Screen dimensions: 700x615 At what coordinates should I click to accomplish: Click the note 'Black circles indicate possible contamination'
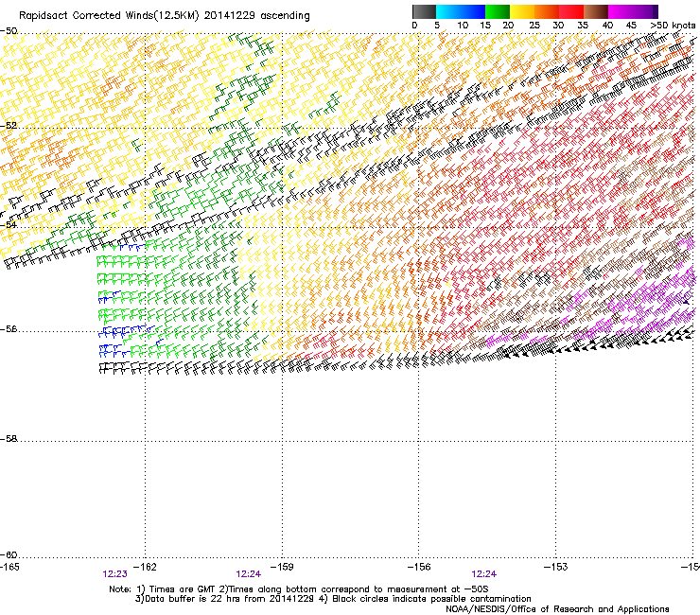[x=431, y=599]
